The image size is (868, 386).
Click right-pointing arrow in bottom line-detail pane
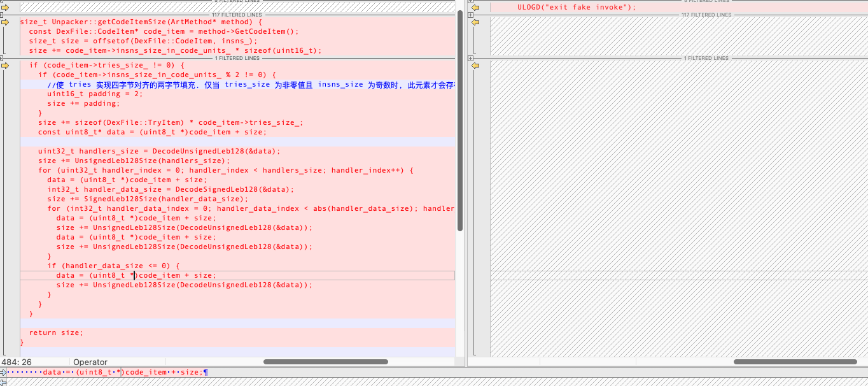click(4, 373)
